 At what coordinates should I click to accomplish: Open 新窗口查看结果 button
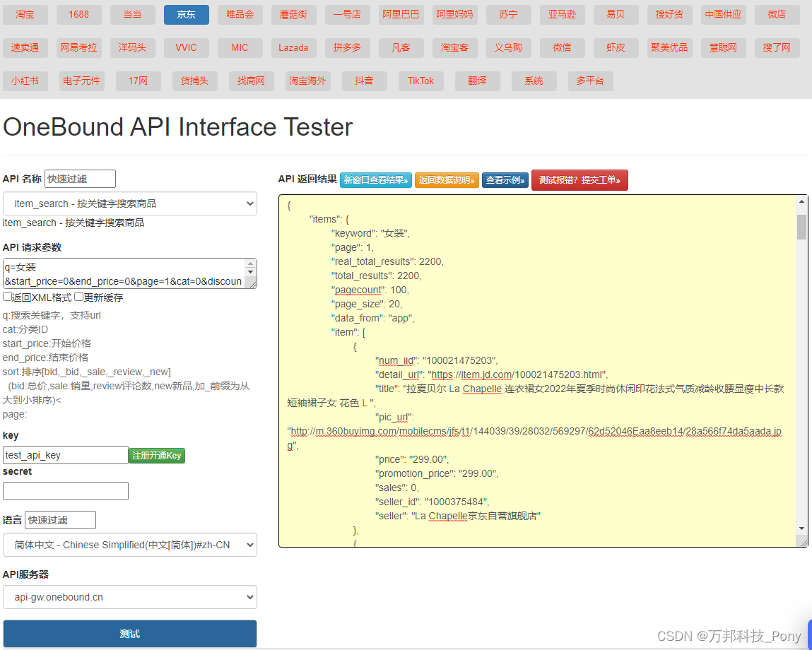(376, 179)
